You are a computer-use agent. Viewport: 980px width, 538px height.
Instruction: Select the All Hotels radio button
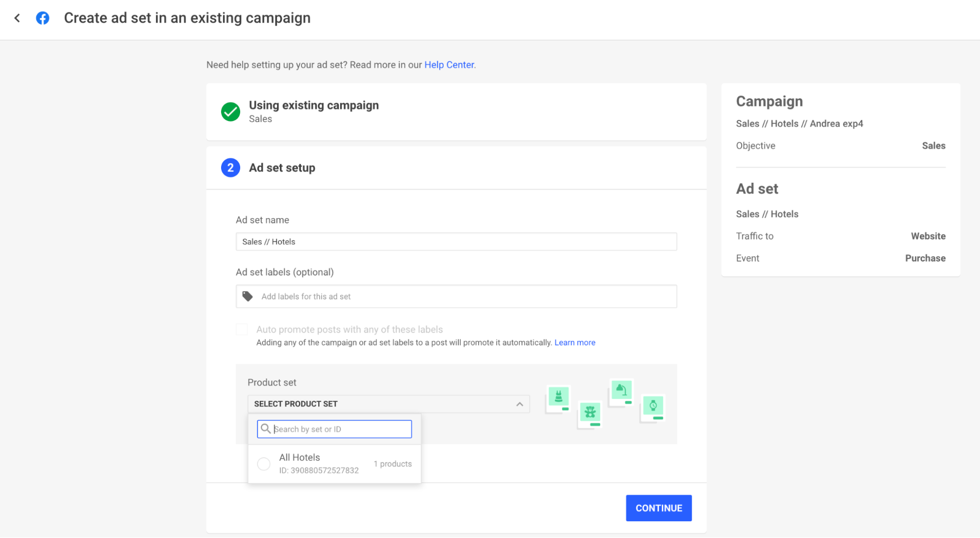click(264, 464)
